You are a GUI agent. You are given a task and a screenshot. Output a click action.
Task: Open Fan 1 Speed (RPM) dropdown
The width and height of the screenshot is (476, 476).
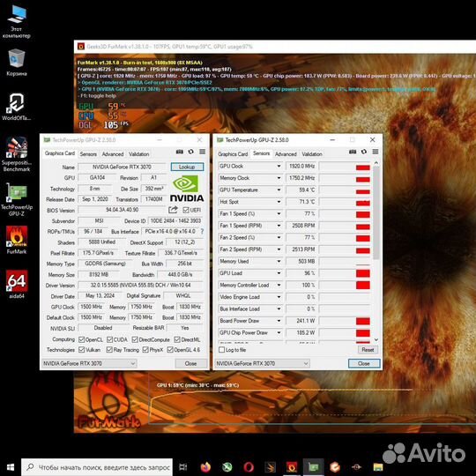tap(279, 226)
